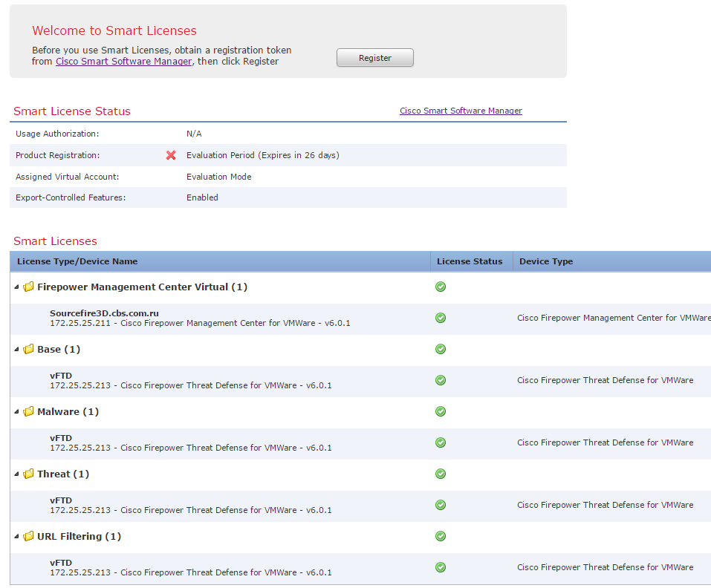Screen dimensions: 711x588
Task: Click 'Evaluation Period (Expires in 26 days)' text
Action: tap(262, 155)
